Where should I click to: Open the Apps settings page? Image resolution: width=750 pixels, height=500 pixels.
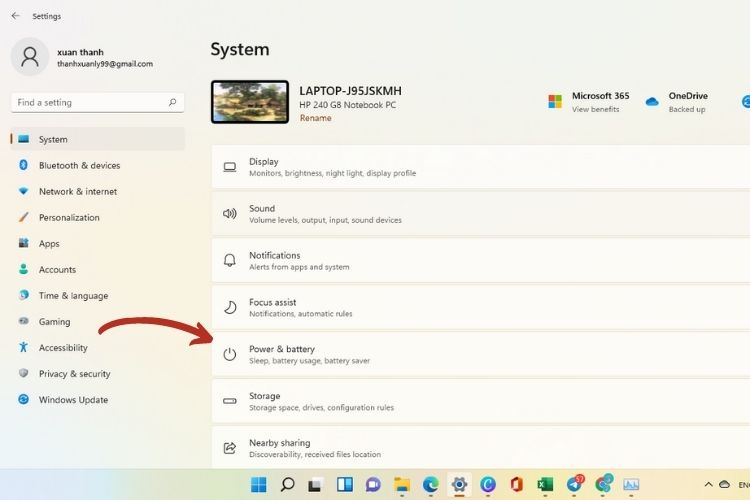[x=98, y=244]
